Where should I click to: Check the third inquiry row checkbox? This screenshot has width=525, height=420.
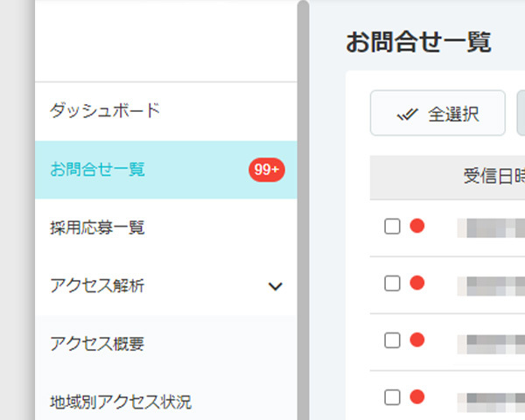pos(392,340)
